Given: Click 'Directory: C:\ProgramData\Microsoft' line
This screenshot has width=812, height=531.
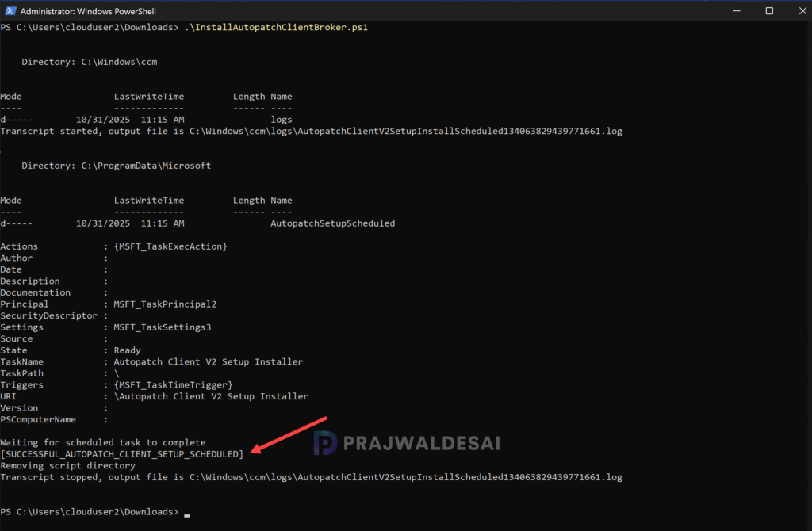Looking at the screenshot, I should [x=116, y=166].
